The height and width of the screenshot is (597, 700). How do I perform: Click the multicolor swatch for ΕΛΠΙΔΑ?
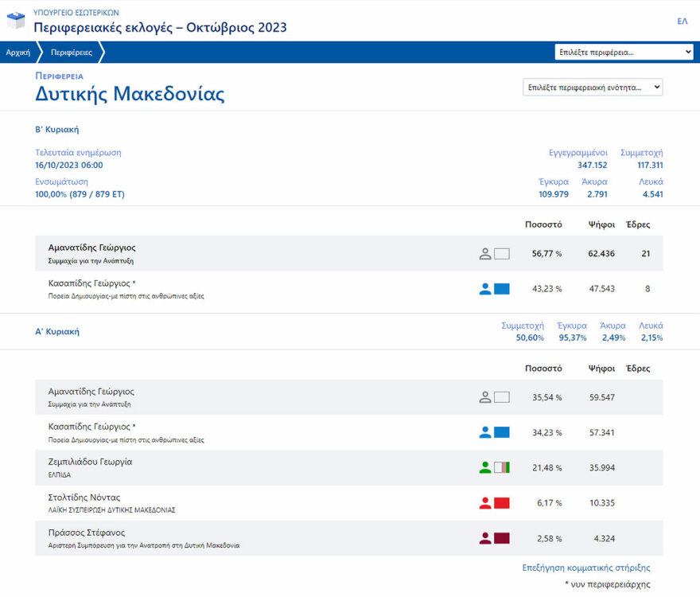pyautogui.click(x=502, y=467)
